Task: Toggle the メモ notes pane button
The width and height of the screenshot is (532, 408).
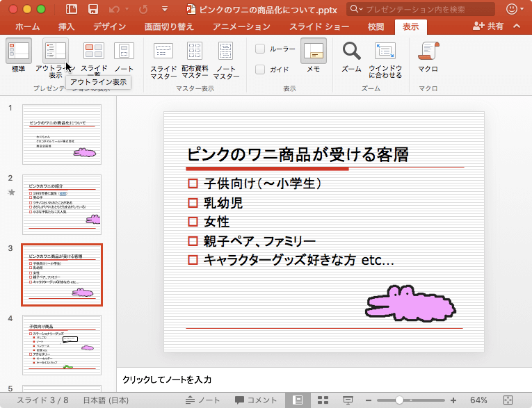Action: [x=314, y=51]
